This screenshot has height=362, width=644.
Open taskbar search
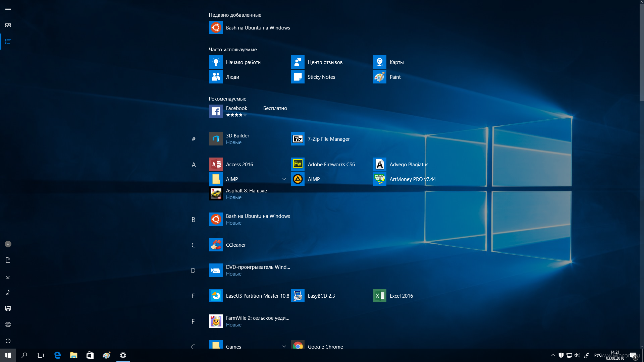24,355
